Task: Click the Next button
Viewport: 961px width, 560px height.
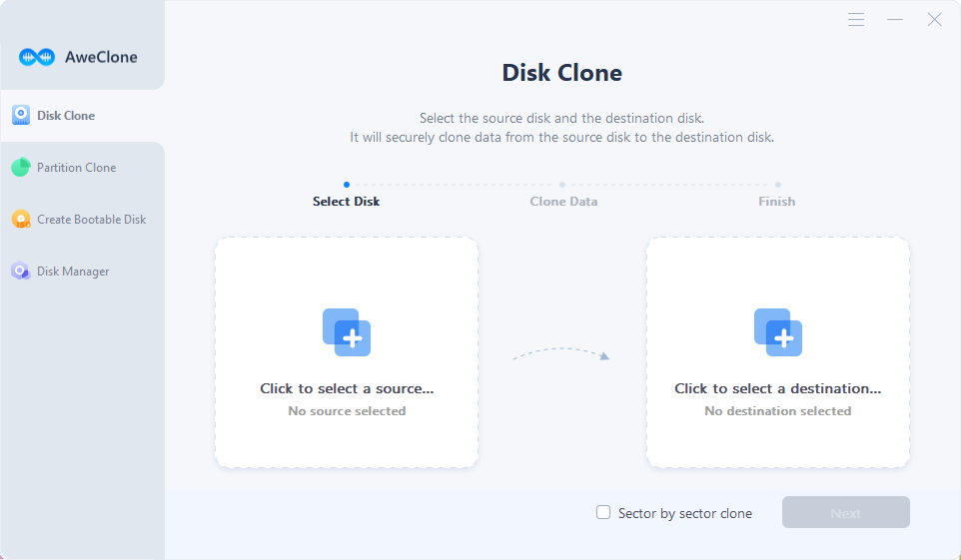Action: point(846,512)
